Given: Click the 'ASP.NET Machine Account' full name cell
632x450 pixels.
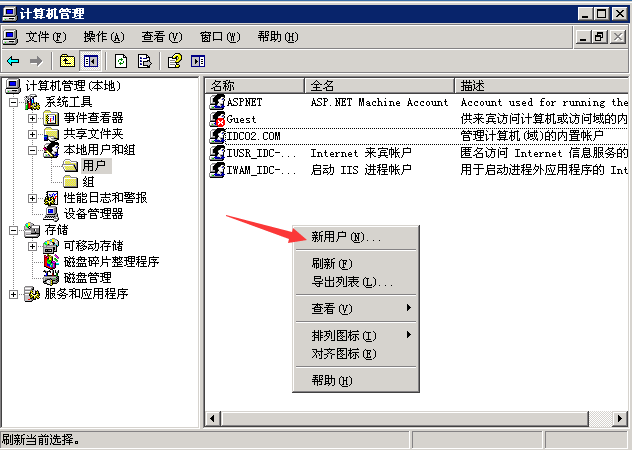Looking at the screenshot, I should tap(379, 102).
